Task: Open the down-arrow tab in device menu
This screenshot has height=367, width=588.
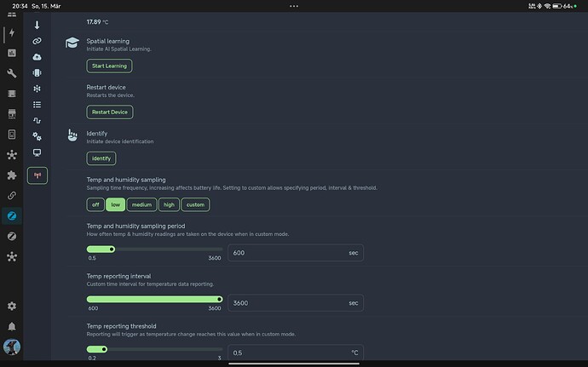Action: click(x=37, y=25)
